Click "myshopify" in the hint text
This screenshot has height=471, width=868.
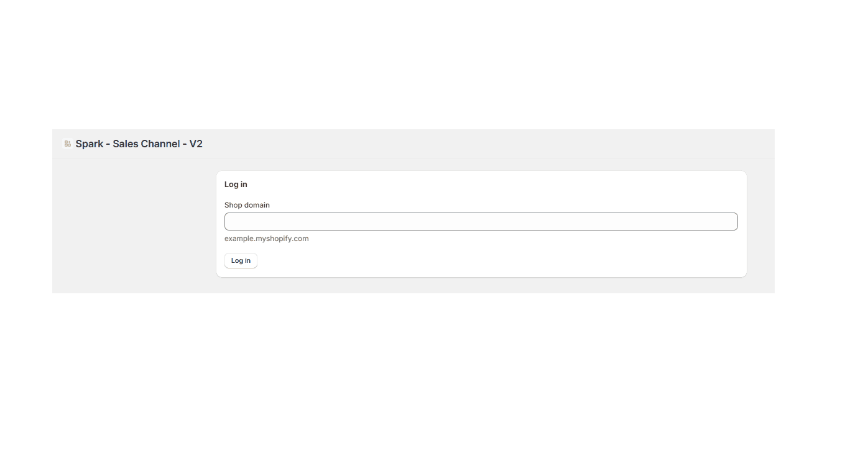pyautogui.click(x=275, y=239)
